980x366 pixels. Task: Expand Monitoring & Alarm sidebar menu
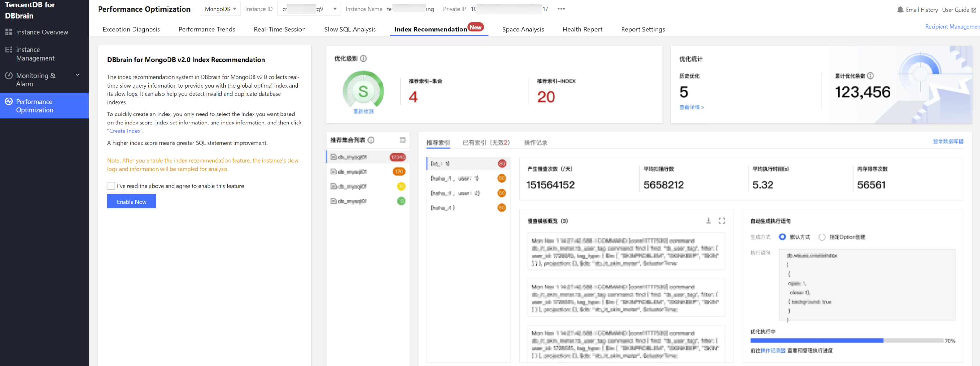point(78,75)
